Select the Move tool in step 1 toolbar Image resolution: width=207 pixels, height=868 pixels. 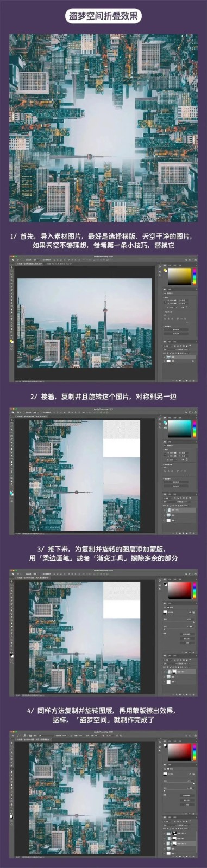pyautogui.click(x=11, y=267)
